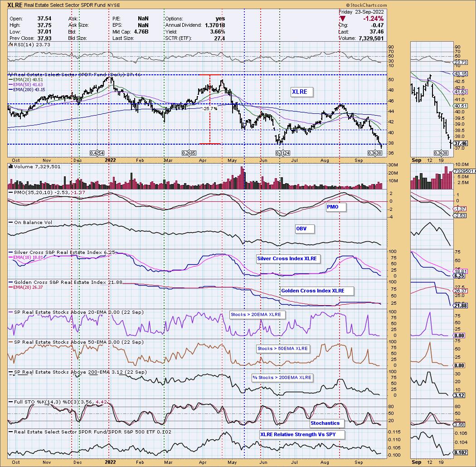
Task: Click the 'XLRE Relative Strength Vs SPY' box
Action: [302, 434]
